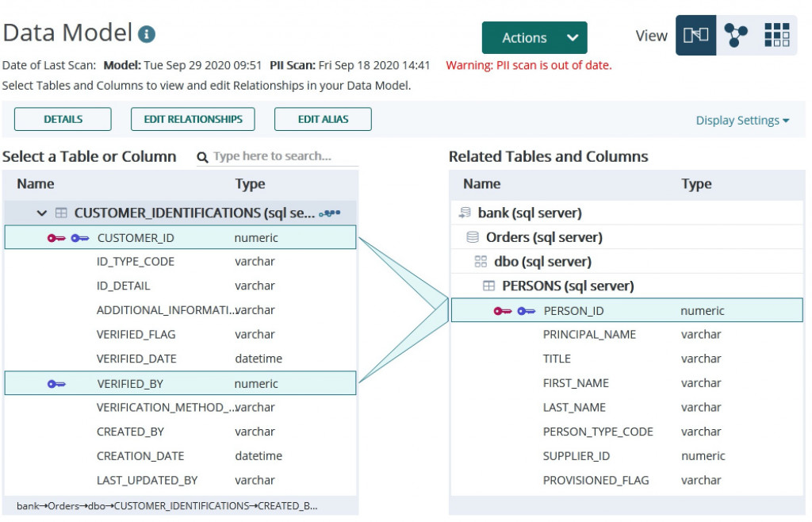Image resolution: width=812 pixels, height=522 pixels.
Task: Click the red primary key icon on CUSTOMER_ID
Action: (x=56, y=238)
